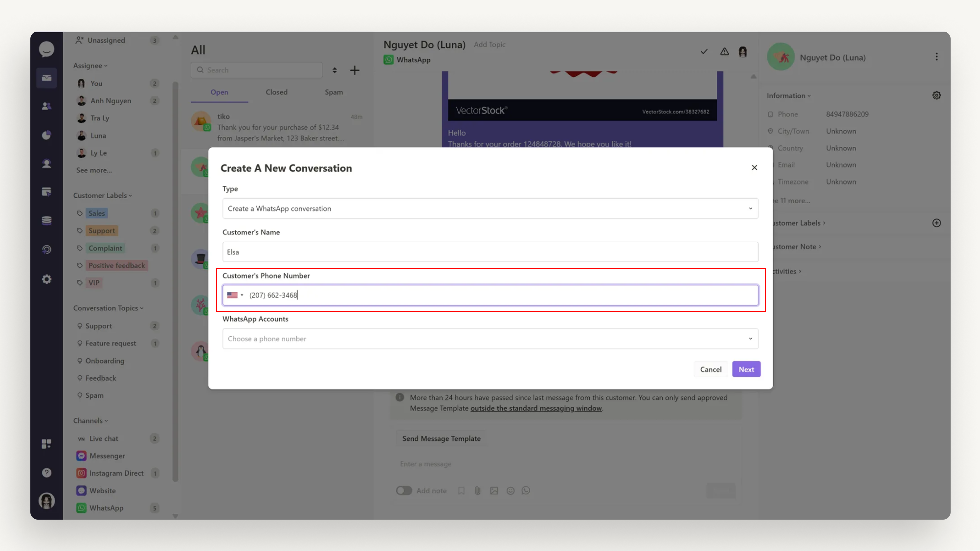
Task: Click the Next button
Action: (746, 369)
